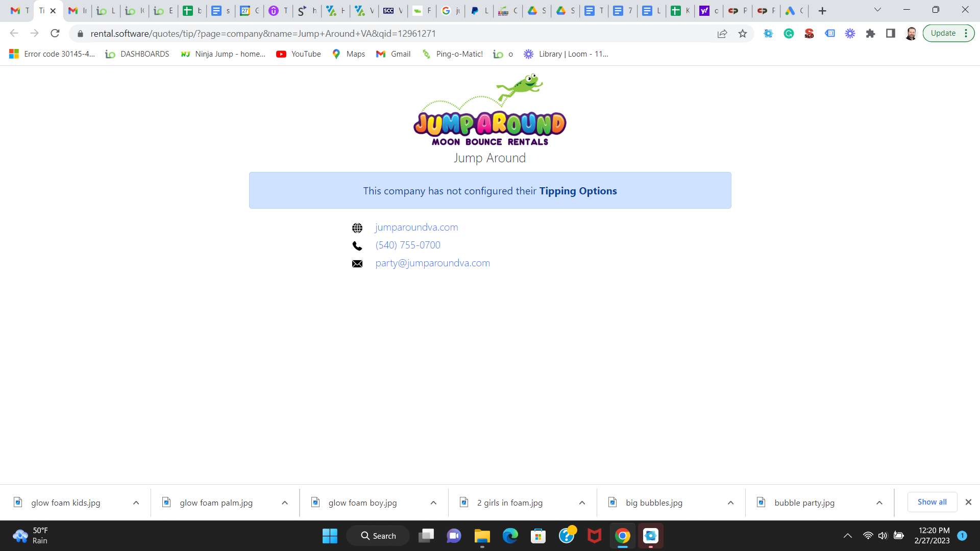Switch to the Google Calendar tab

(x=250, y=11)
